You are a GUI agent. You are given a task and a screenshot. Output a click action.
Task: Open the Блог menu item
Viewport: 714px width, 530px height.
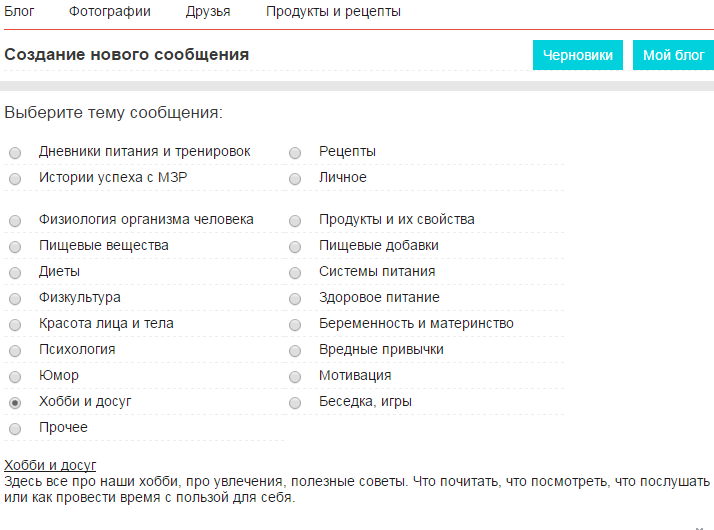click(19, 11)
